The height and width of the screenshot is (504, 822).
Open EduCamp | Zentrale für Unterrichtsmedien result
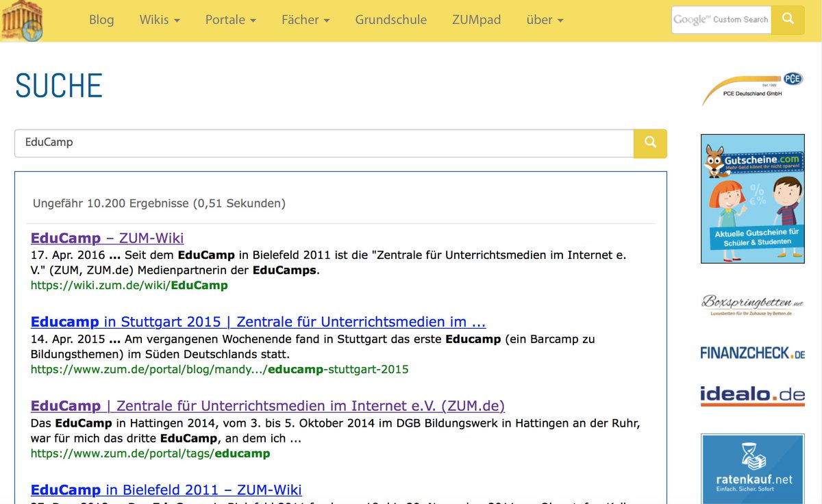click(x=268, y=406)
